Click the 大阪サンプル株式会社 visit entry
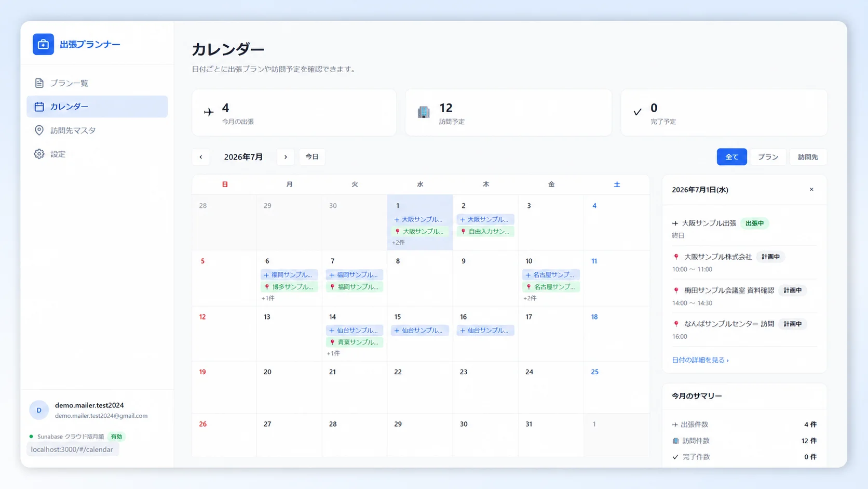The image size is (868, 489). [x=744, y=262]
